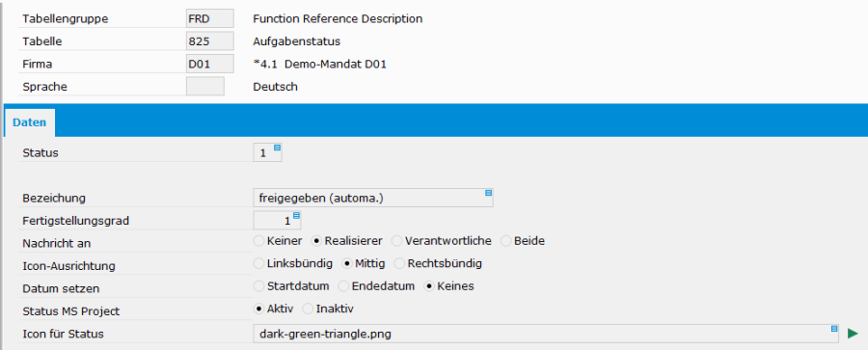The height and width of the screenshot is (350, 868).
Task: Set Status MS Project to Inaktiv
Action: tap(308, 309)
